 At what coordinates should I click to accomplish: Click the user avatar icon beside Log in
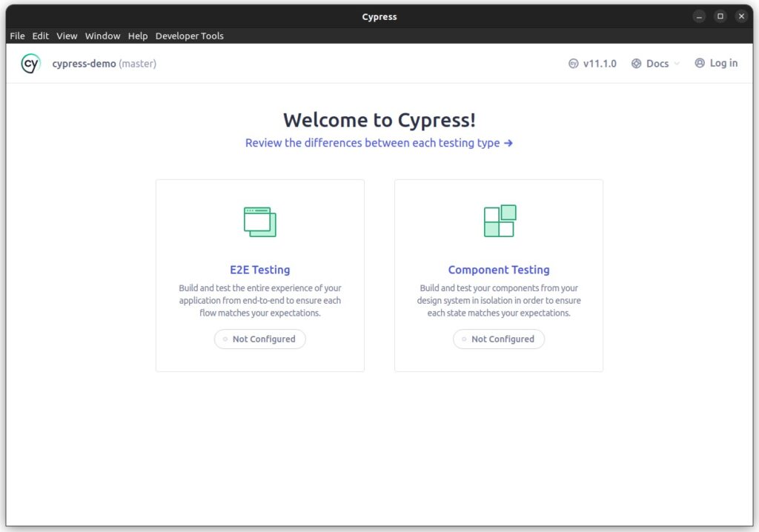(700, 63)
